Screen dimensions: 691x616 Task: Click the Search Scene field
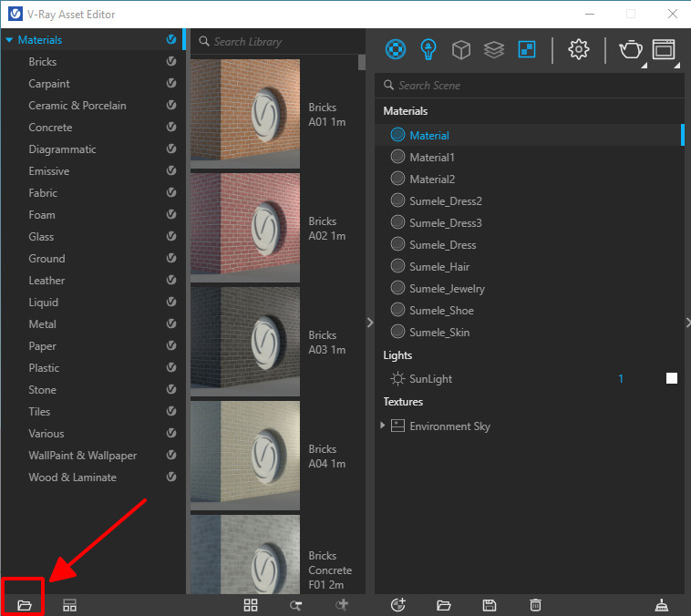click(530, 85)
